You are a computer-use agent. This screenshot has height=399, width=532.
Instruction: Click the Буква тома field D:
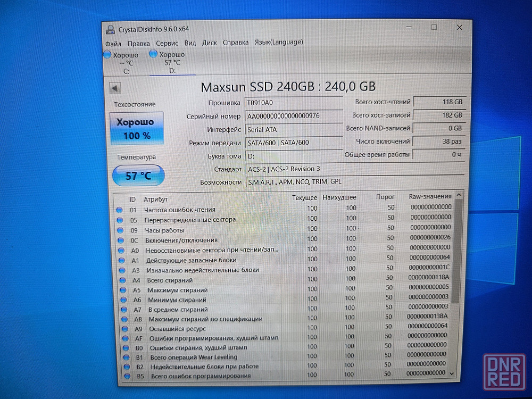point(294,156)
